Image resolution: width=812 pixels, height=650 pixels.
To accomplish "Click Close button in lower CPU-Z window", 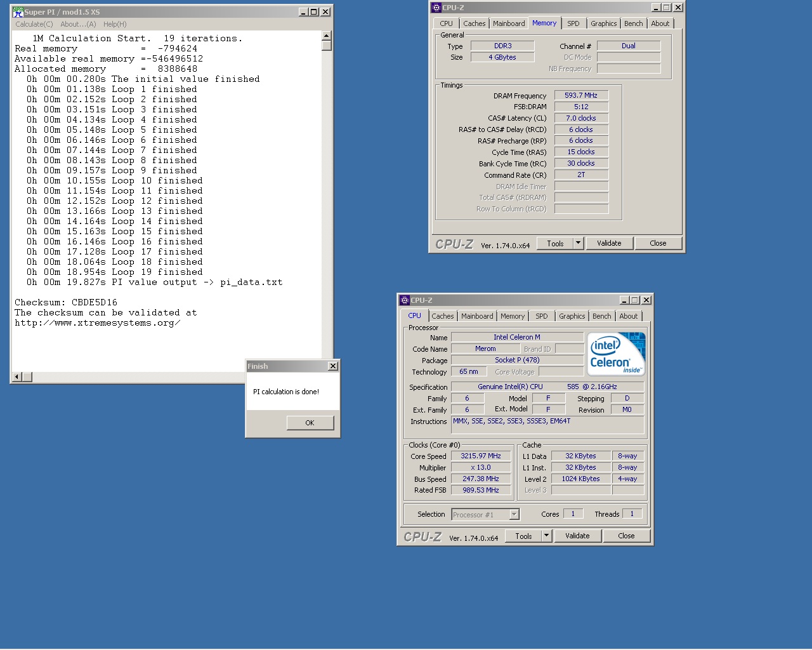I will [627, 536].
